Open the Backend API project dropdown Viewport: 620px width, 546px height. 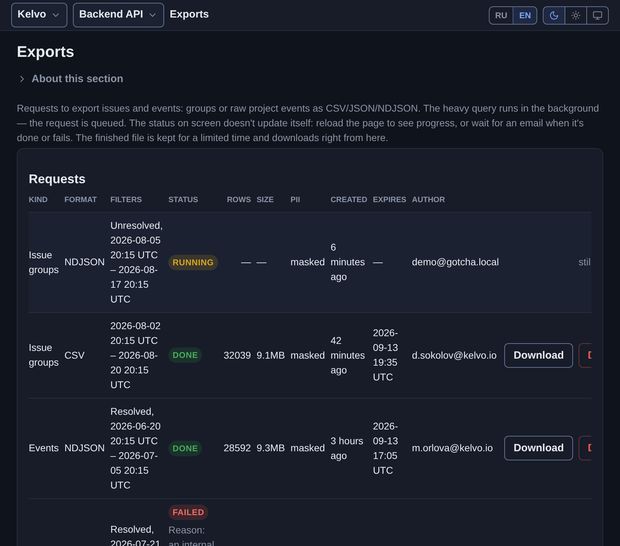118,15
